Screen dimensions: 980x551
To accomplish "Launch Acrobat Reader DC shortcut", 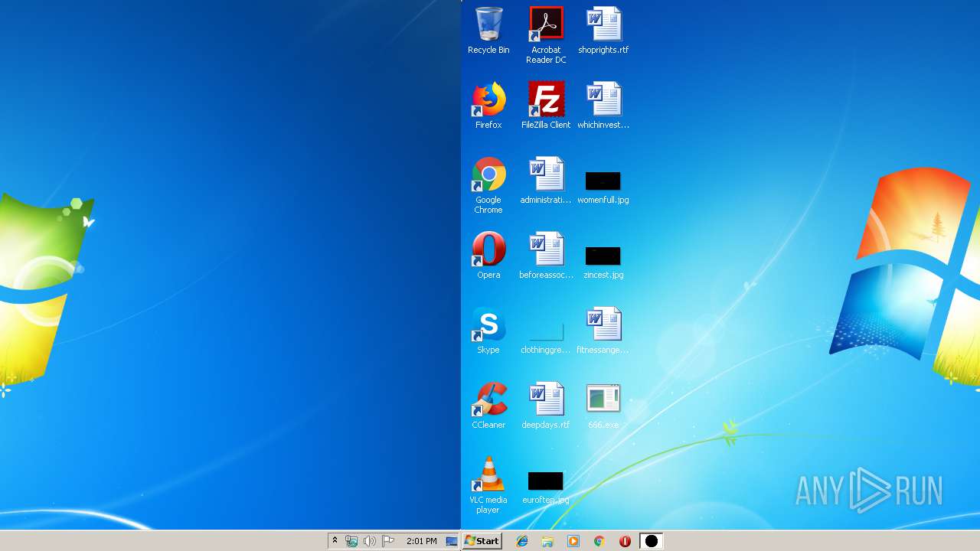I will (546, 35).
